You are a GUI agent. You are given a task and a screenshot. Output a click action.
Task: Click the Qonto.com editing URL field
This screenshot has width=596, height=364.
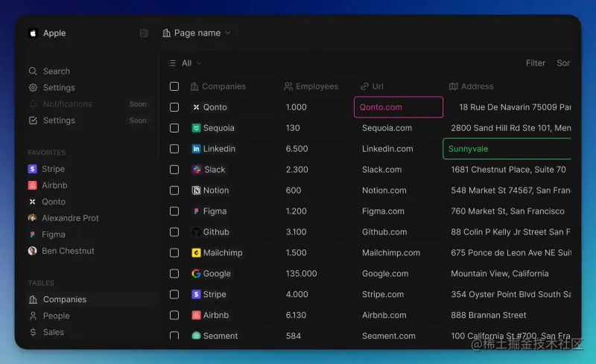click(399, 107)
